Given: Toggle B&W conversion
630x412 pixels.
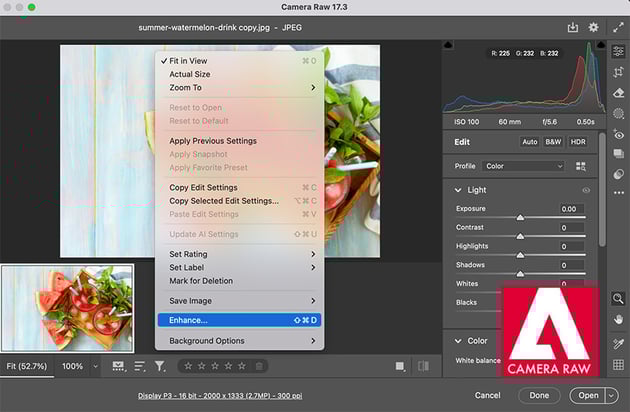Looking at the screenshot, I should click(553, 142).
